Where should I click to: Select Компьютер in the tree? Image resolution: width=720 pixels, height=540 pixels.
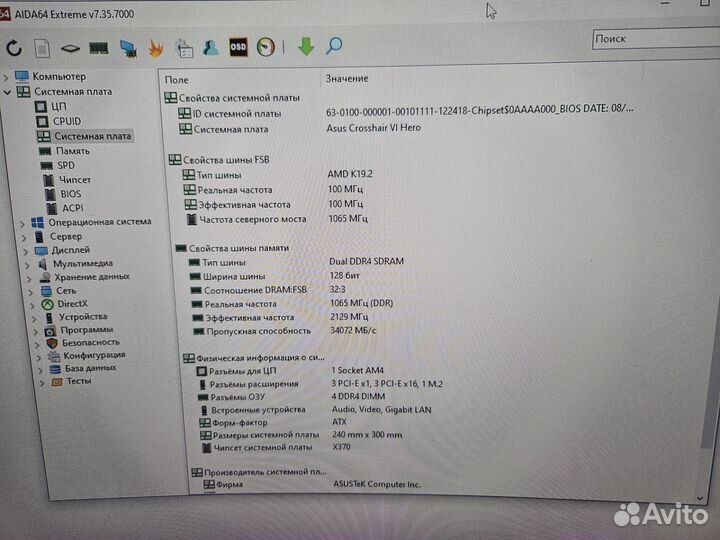click(59, 76)
